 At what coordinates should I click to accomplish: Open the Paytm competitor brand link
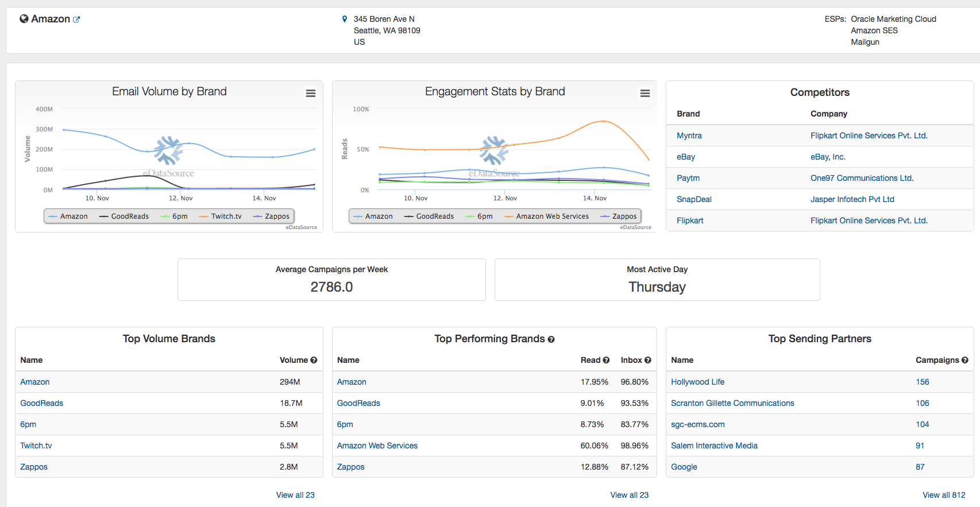[x=688, y=178]
